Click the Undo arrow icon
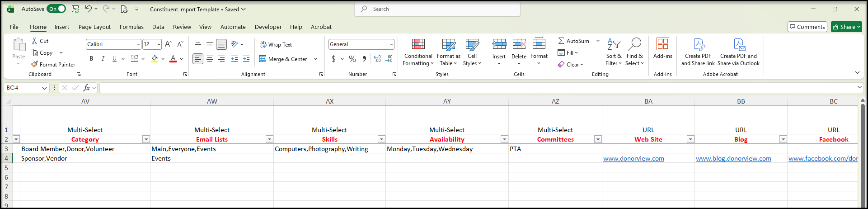 [89, 9]
